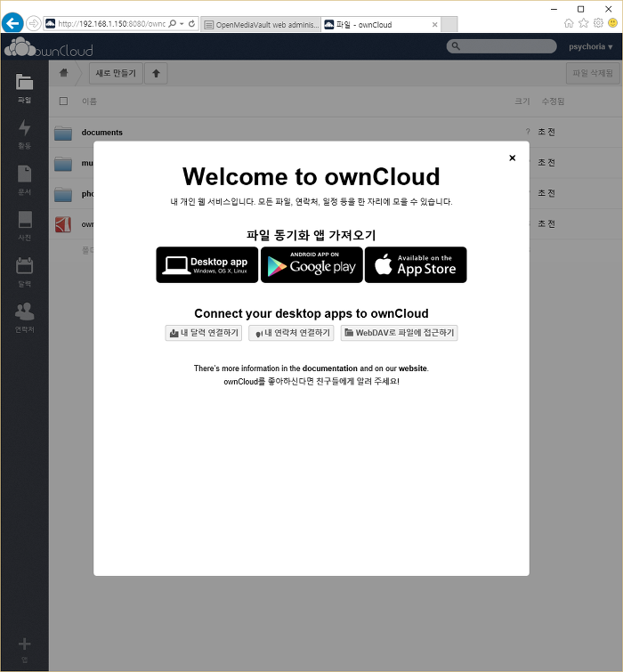Open the website link in dialog
623x672 pixels.
[413, 368]
